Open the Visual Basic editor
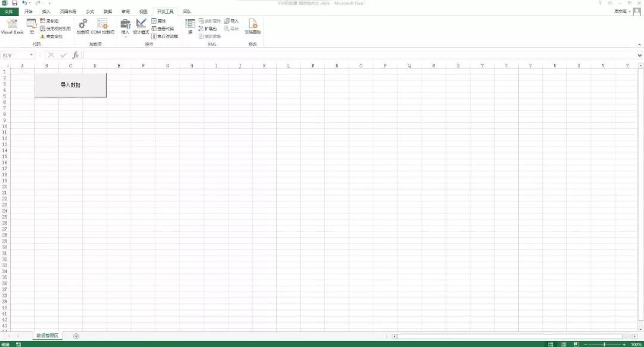The height and width of the screenshot is (347, 644). click(13, 26)
